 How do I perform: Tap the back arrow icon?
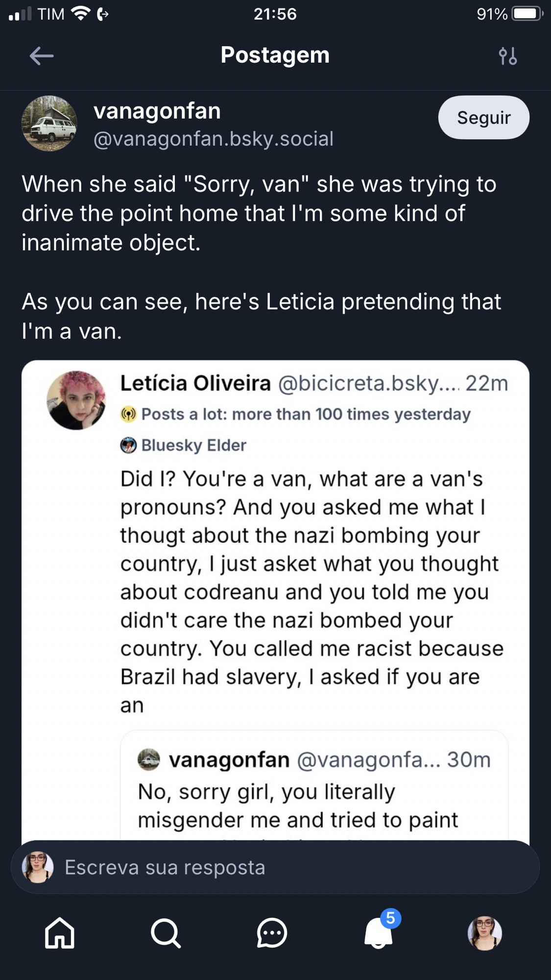(x=42, y=56)
